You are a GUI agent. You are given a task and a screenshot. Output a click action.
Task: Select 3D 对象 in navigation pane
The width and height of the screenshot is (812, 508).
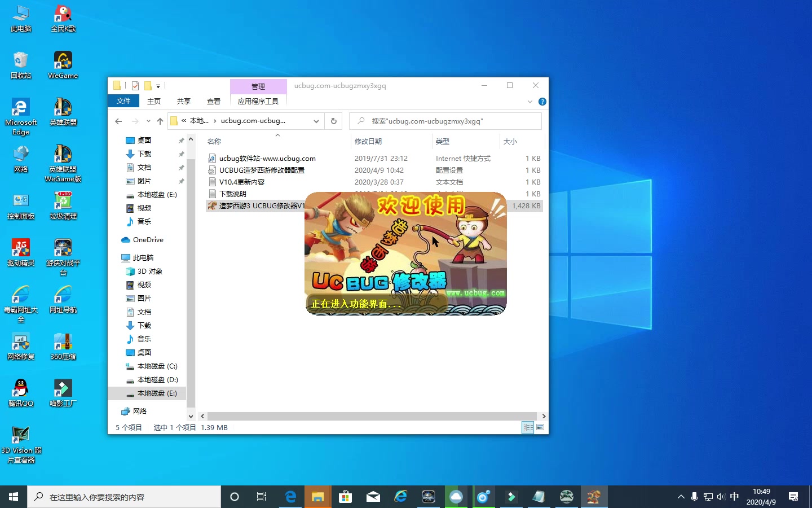[149, 271]
